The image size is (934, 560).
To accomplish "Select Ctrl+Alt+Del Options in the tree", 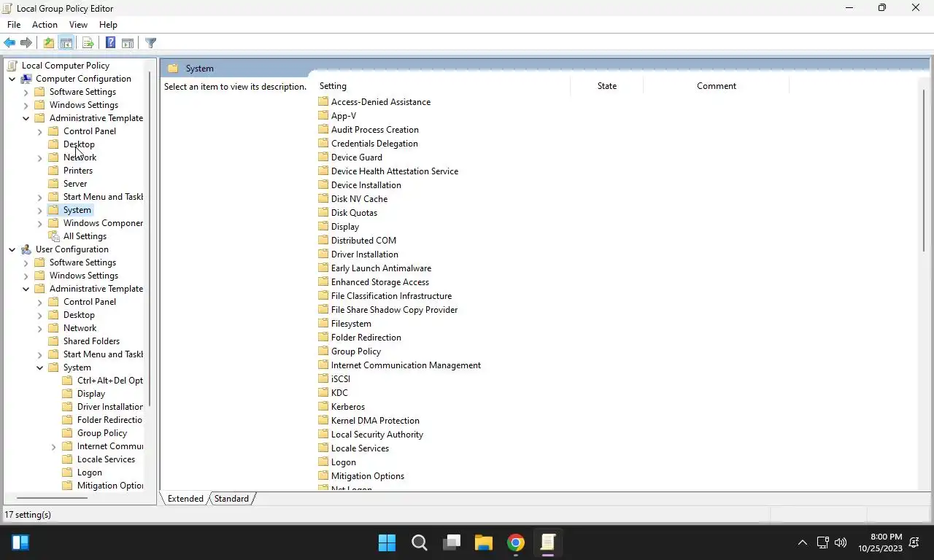I will pos(109,381).
